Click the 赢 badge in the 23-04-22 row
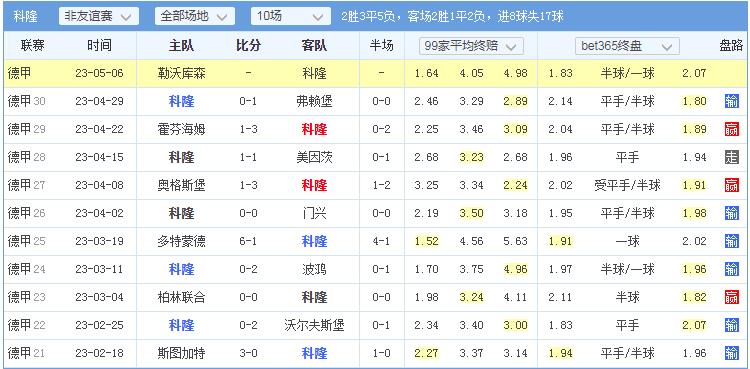 click(x=731, y=129)
